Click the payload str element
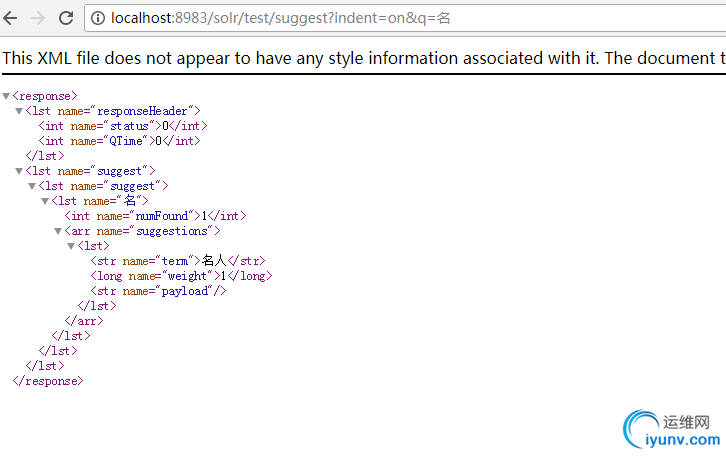The width and height of the screenshot is (726, 456). tap(158, 291)
